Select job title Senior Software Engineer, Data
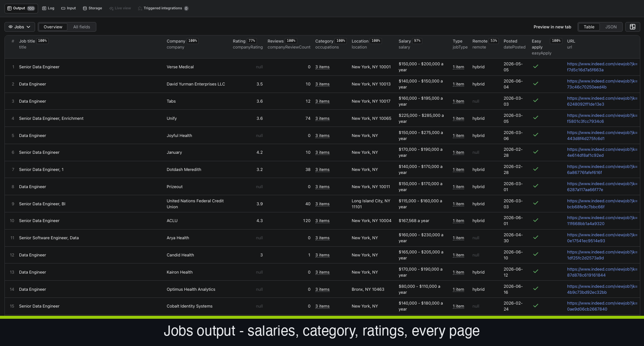The height and width of the screenshot is (346, 644). pos(49,238)
